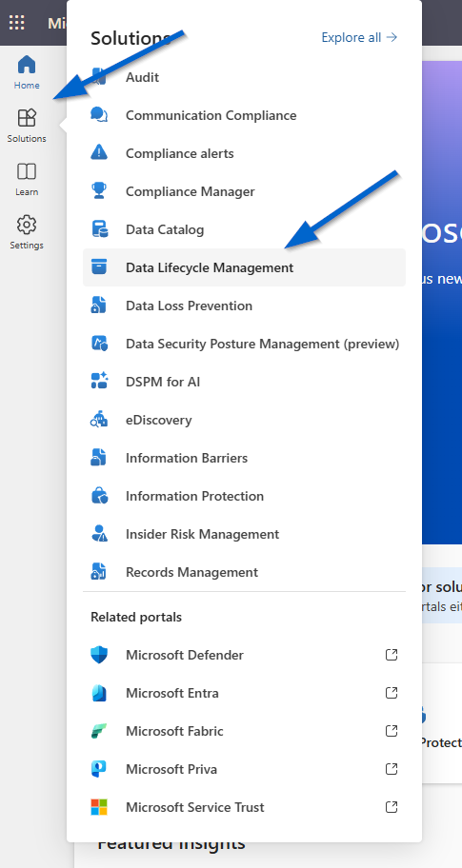The image size is (462, 868).
Task: Click the DSPM for AI icon
Action: (99, 382)
